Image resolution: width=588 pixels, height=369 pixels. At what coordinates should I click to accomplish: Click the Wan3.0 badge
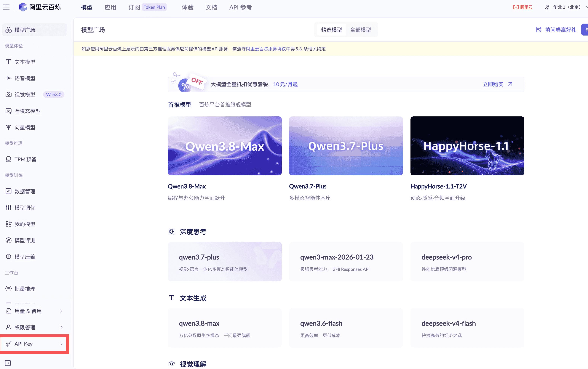54,95
